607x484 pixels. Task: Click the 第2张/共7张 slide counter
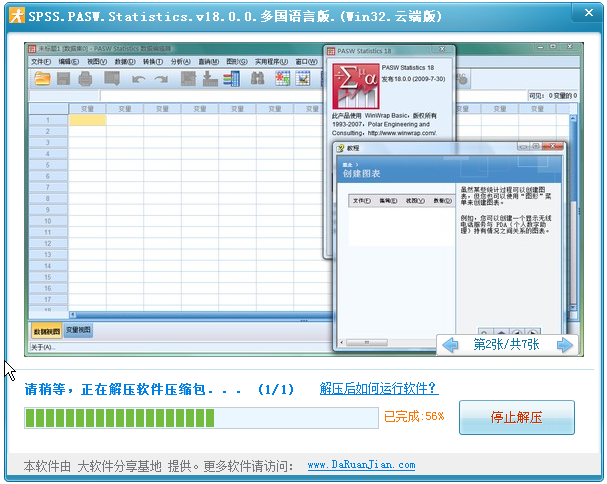click(506, 344)
